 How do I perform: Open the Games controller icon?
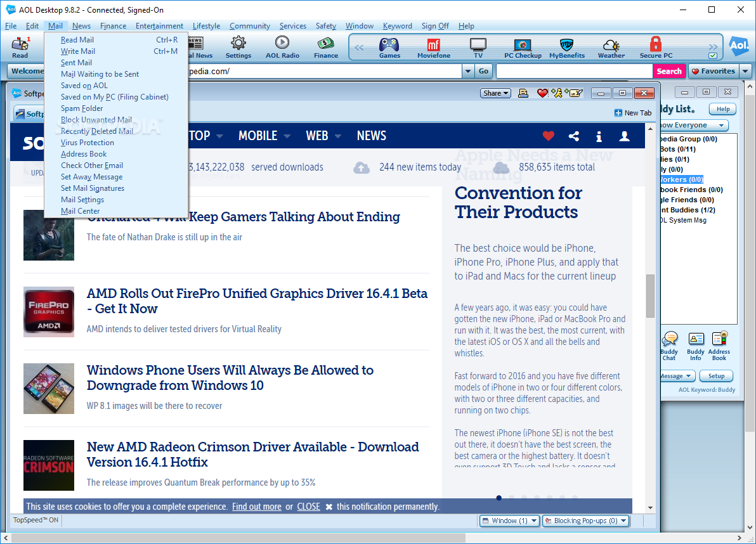click(389, 48)
